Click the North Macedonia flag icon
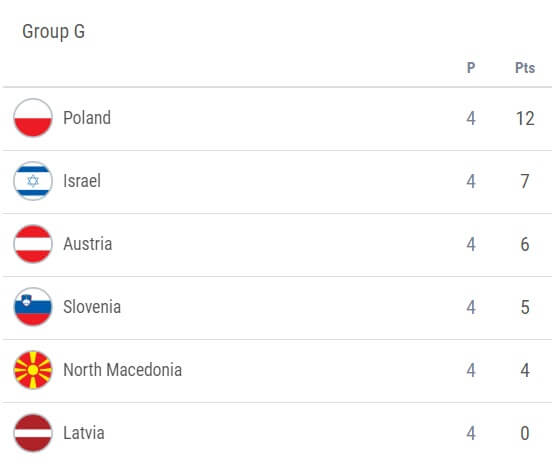This screenshot has height=471, width=556. tap(33, 370)
